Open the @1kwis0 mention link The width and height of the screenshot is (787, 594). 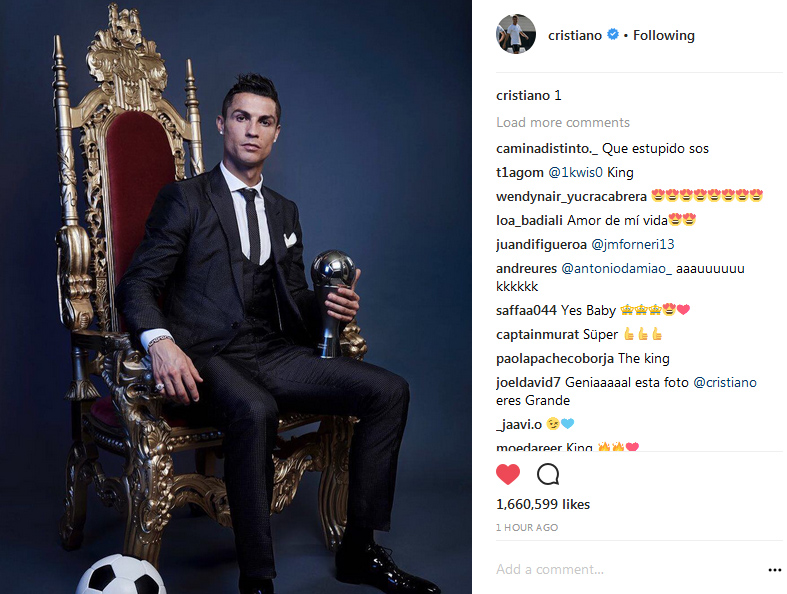575,173
